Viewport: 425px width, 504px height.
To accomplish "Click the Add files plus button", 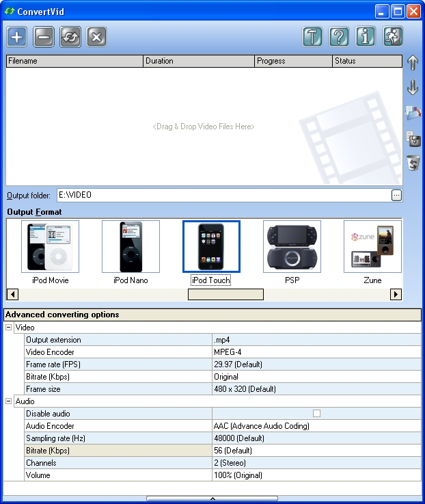I will tap(17, 37).
